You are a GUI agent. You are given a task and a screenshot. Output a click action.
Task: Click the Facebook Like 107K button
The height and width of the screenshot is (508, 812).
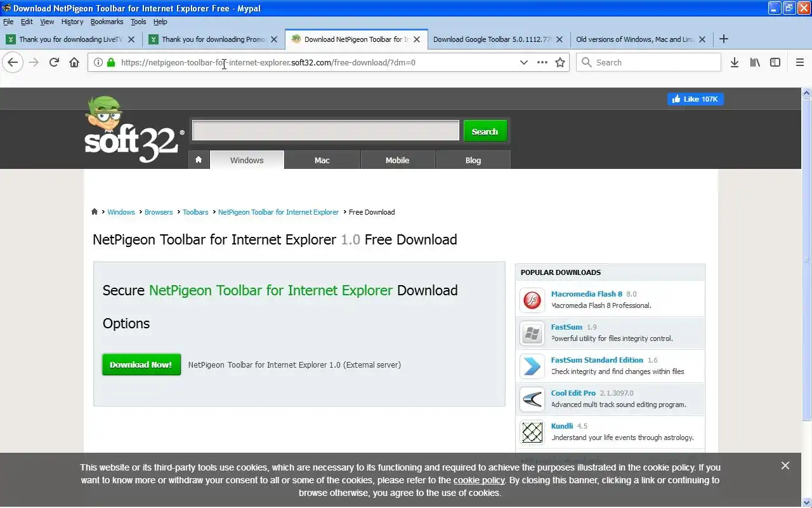695,99
